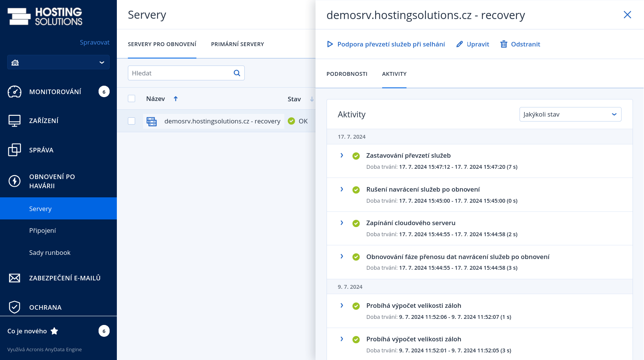The height and width of the screenshot is (360, 644).
Task: Expand the 11:52:06 Probíhá výpočet velikosti záloh activity
Action: (342, 306)
